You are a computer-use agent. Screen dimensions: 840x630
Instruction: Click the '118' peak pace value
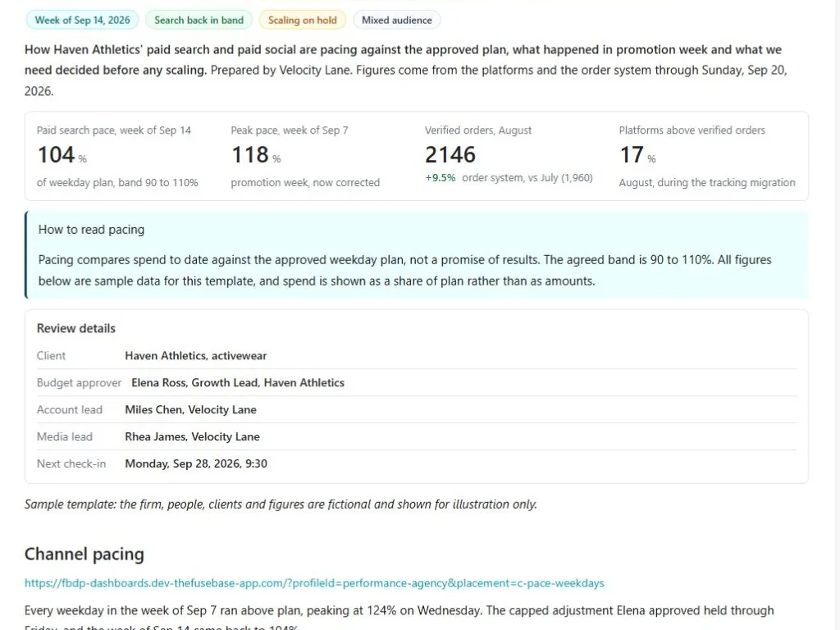(249, 155)
